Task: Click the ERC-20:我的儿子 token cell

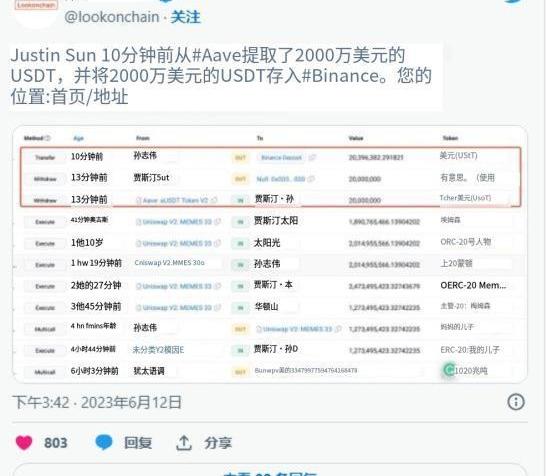Action: tap(470, 349)
